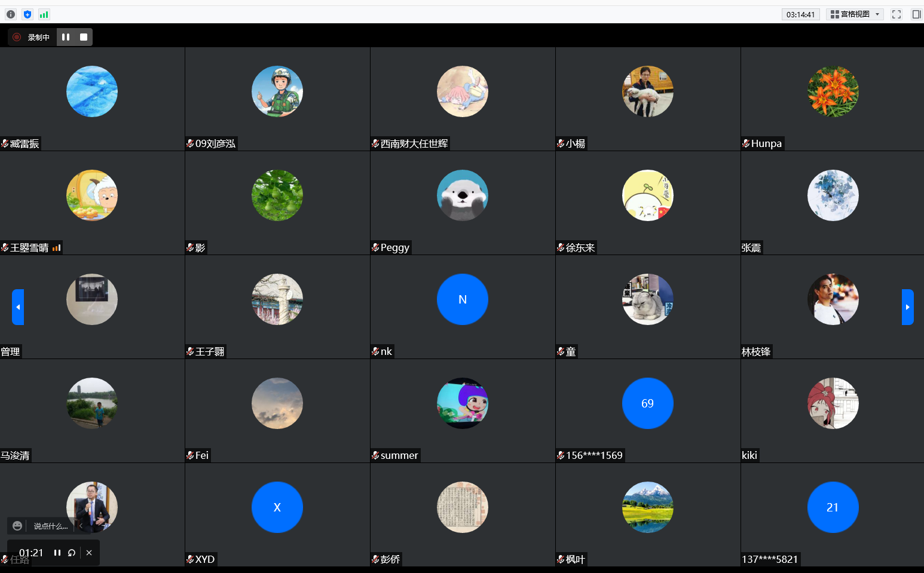Select Peggy's participant tile
Viewport: 924px width, 573px height.
pos(463,203)
